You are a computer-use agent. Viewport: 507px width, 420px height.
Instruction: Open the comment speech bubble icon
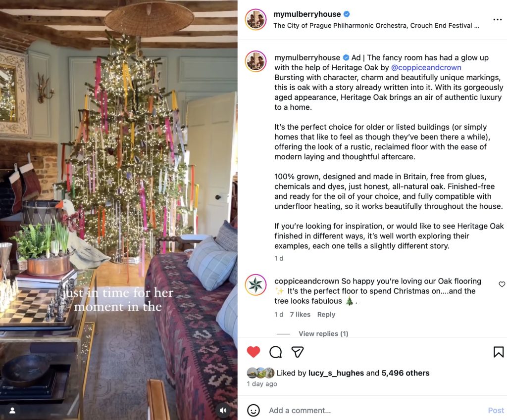pyautogui.click(x=275, y=352)
